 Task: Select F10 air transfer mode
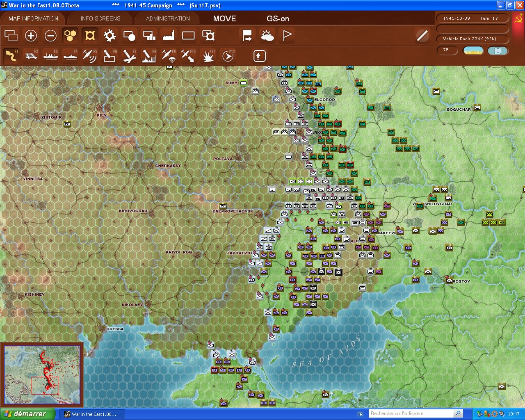pos(188,55)
